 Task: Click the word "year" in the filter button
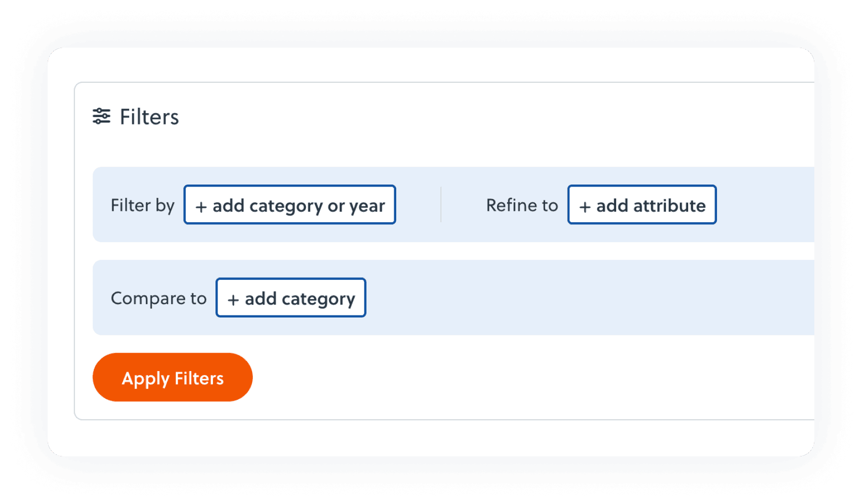(x=367, y=206)
